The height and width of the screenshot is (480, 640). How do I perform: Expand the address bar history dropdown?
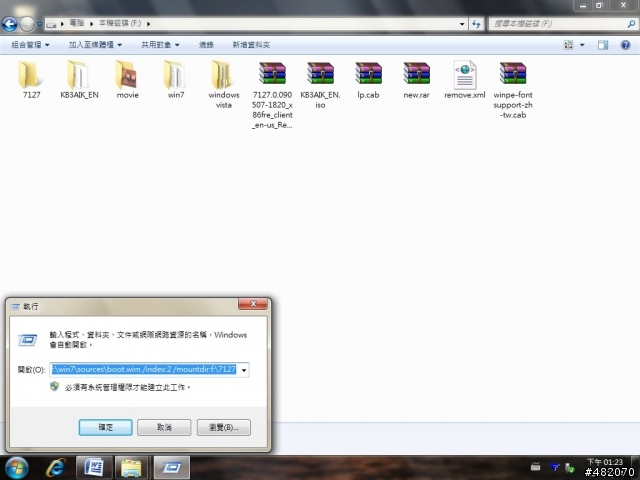(462, 24)
